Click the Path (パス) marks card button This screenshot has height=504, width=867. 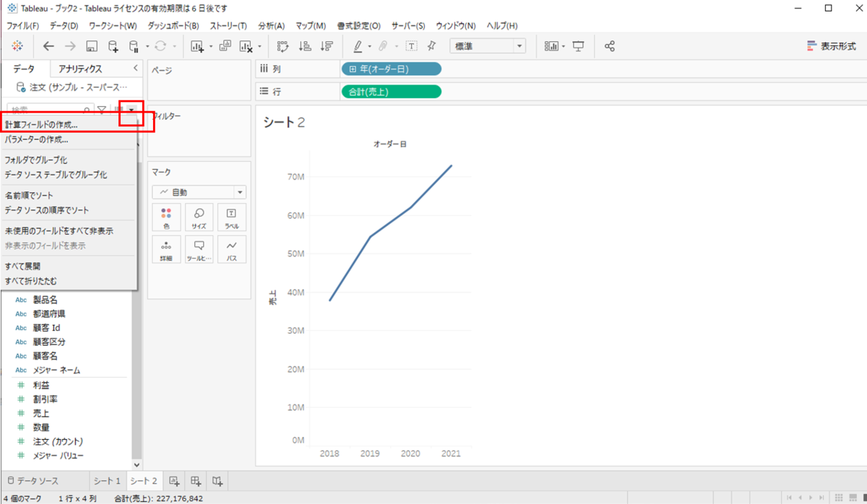tap(231, 249)
